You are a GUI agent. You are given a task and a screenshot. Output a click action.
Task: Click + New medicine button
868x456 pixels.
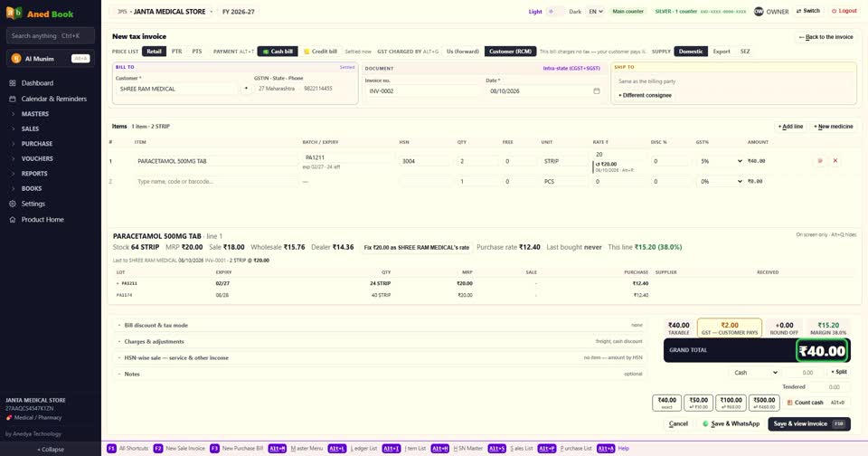[x=833, y=127]
